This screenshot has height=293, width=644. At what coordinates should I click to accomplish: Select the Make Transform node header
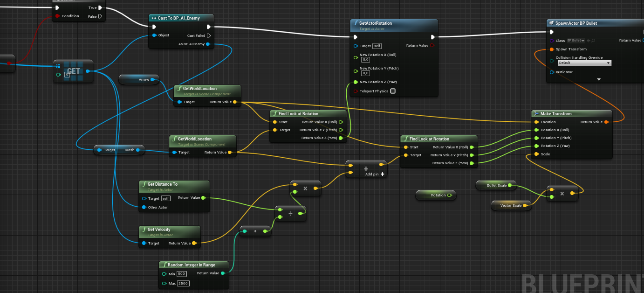coord(572,114)
